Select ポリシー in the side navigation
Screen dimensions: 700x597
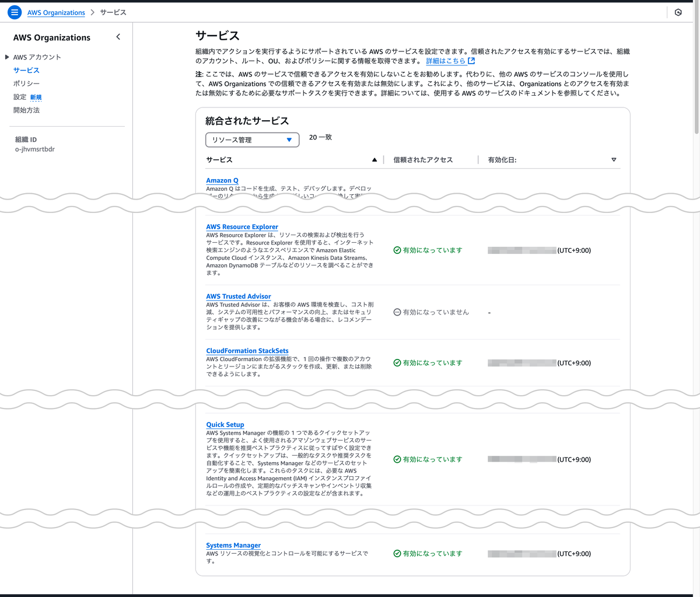click(x=26, y=83)
